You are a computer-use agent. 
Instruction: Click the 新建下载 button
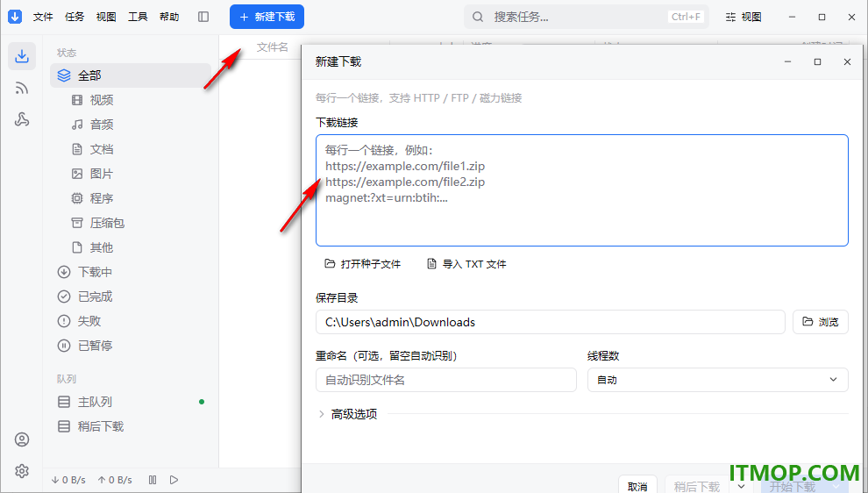267,18
